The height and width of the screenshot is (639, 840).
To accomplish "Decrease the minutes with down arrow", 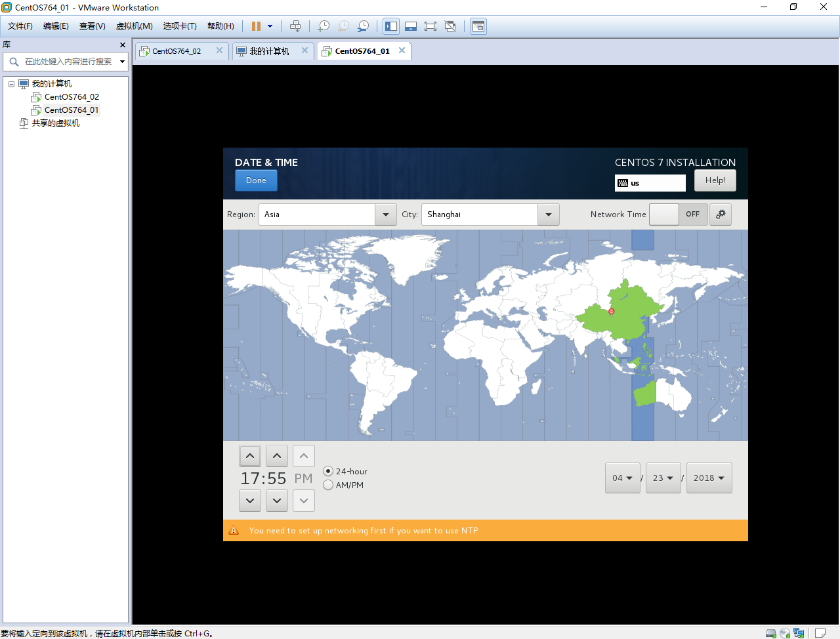I will coord(277,501).
